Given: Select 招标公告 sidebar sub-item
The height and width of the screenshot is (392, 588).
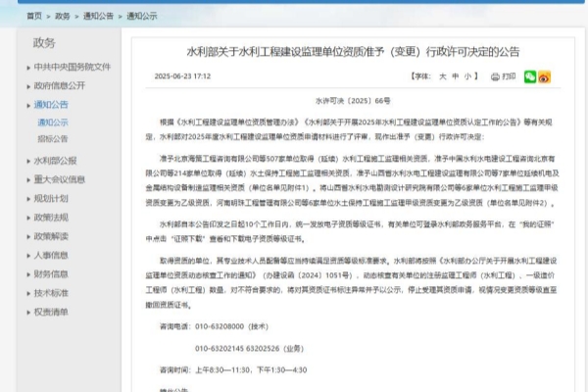Looking at the screenshot, I should 53,138.
